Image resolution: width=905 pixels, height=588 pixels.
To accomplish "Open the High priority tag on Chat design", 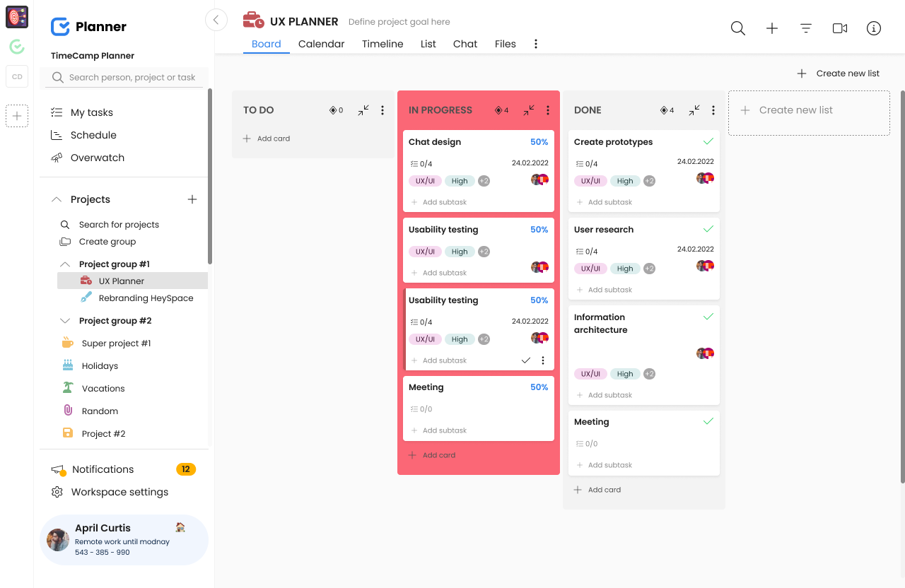I will [x=460, y=181].
